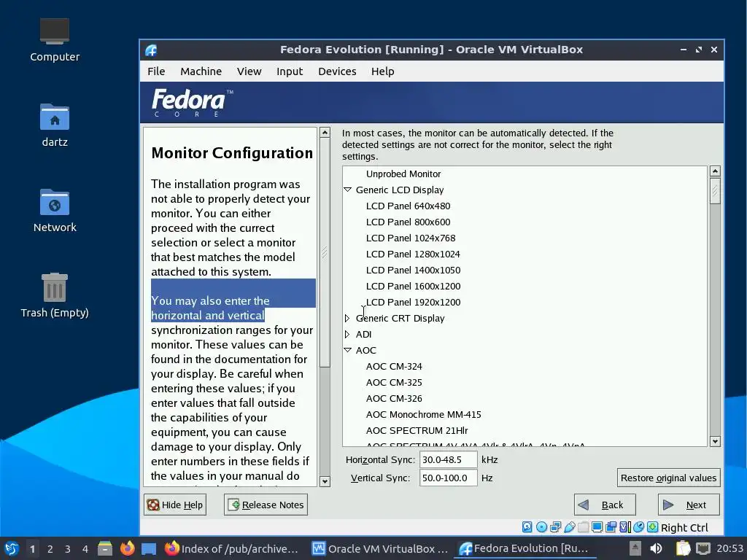747x560 pixels.
Task: Click the recording indicator icon in status bar
Action: (611, 527)
